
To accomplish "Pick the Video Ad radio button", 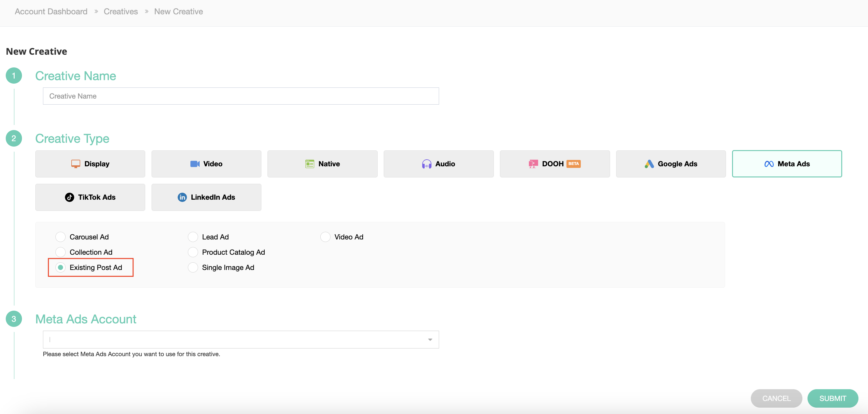I will pyautogui.click(x=325, y=237).
